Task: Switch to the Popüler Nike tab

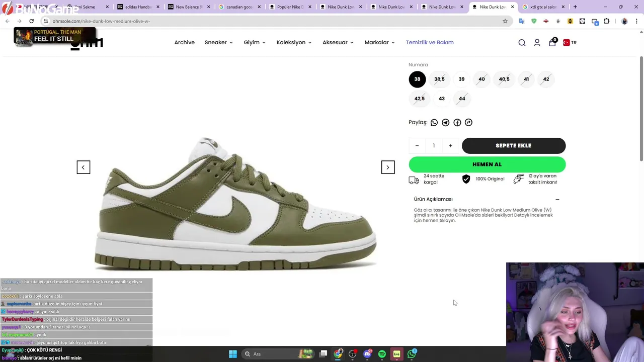Action: [289, 7]
